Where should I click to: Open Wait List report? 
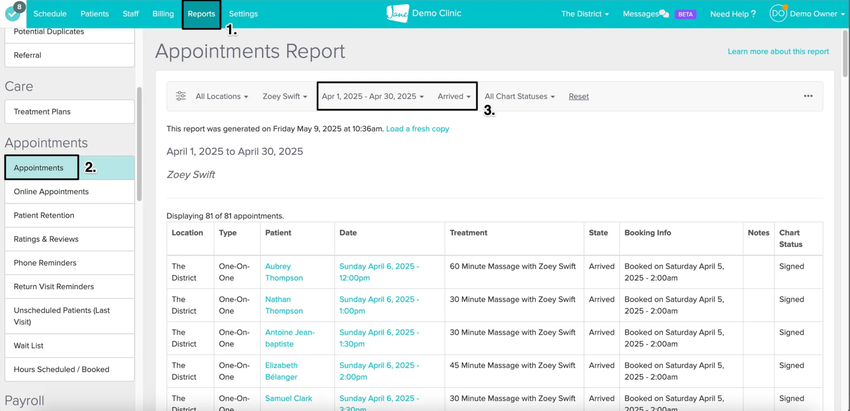[x=69, y=346]
